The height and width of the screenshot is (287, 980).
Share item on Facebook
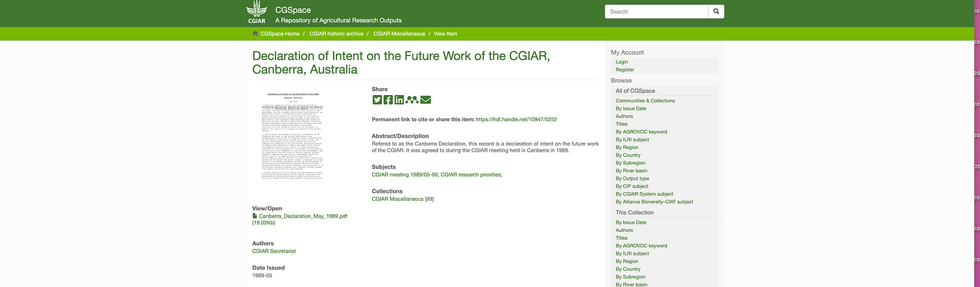388,100
